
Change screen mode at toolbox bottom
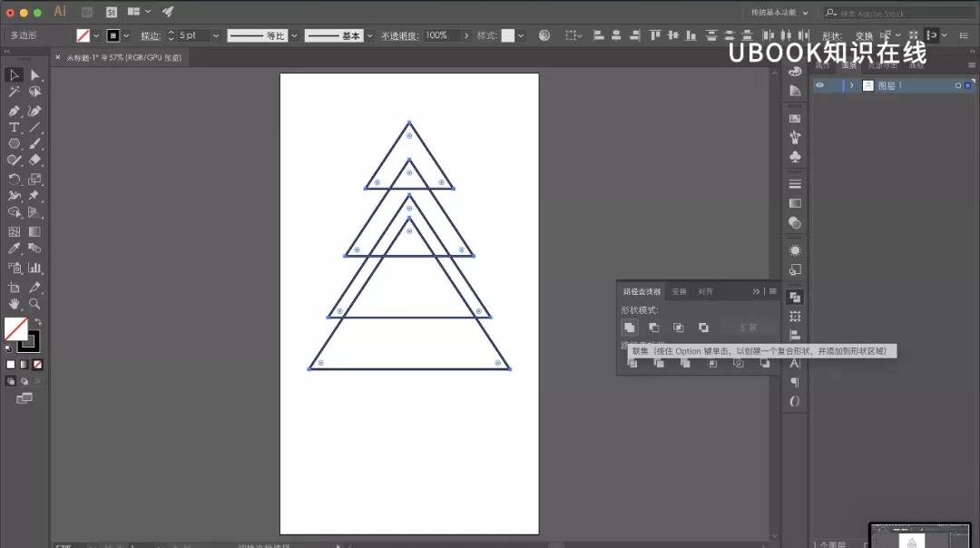[x=24, y=398]
